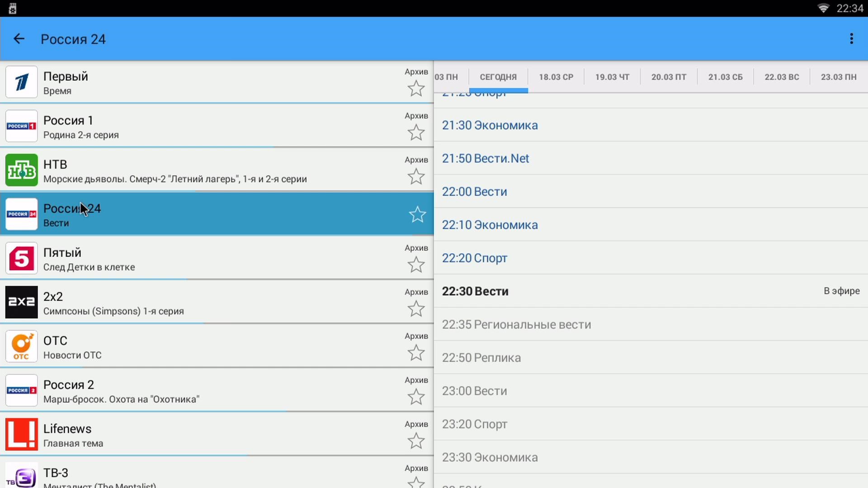Open Архив for the Россия 2 channel
Viewport: 868px width, 488px height.
tap(416, 380)
